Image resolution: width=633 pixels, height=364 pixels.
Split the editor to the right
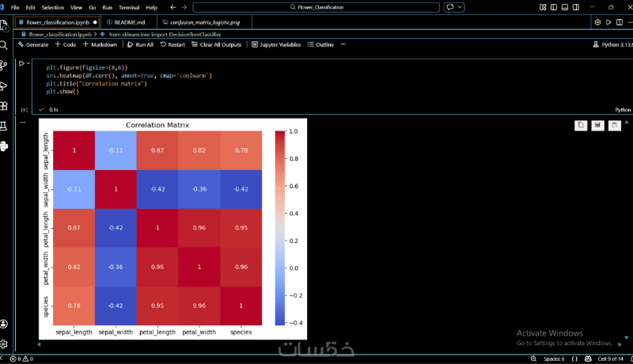pos(620,22)
